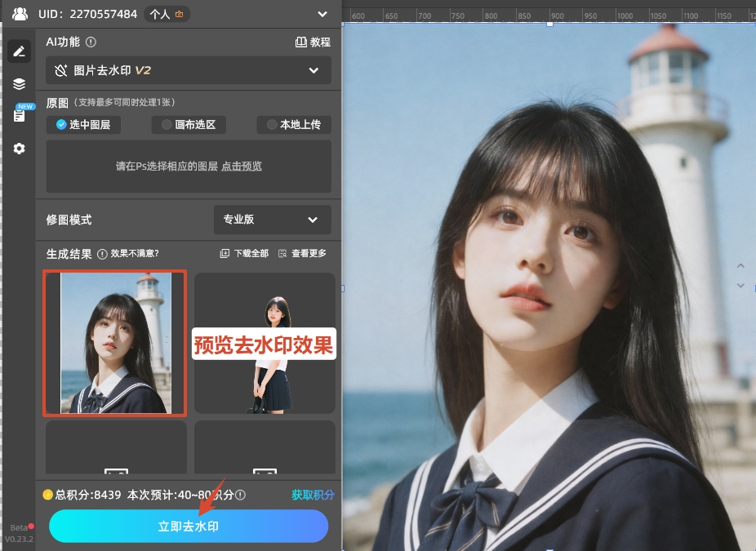Open the NEW document sidebar icon
This screenshot has width=756, height=551.
coord(19,115)
